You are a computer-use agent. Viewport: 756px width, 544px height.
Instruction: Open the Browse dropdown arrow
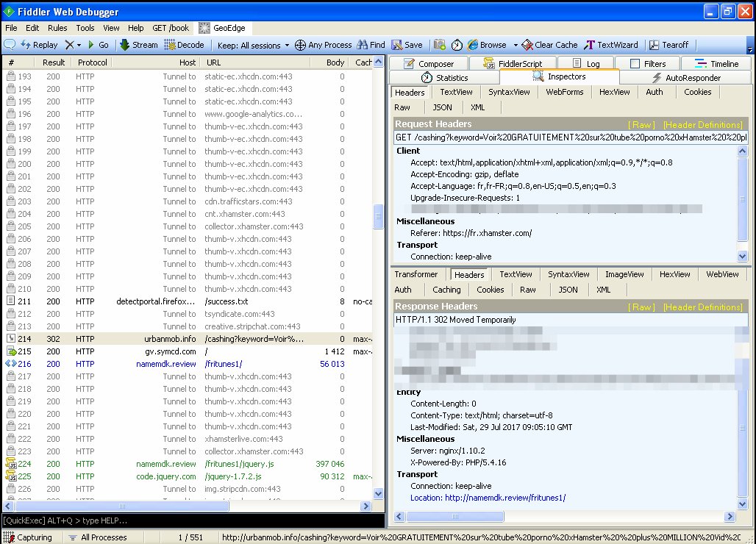tap(516, 46)
